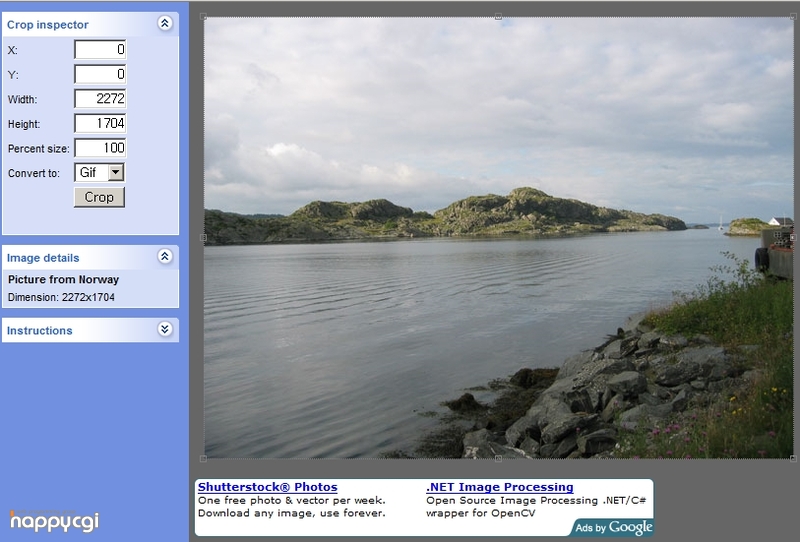Focus the Height input field
800x542 pixels.
[100, 123]
